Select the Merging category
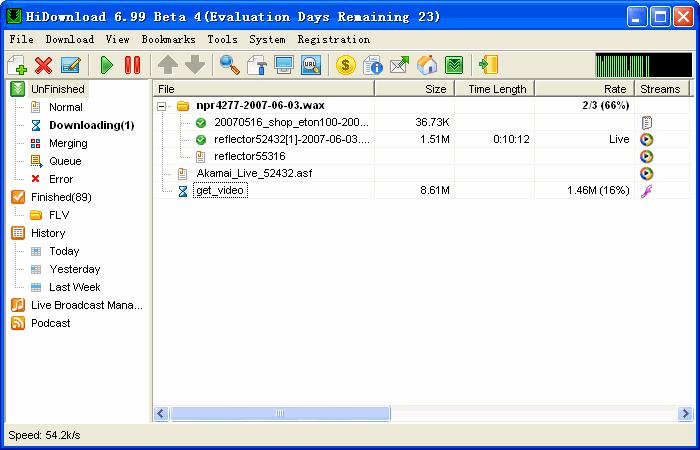This screenshot has width=700, height=450. pyautogui.click(x=68, y=143)
